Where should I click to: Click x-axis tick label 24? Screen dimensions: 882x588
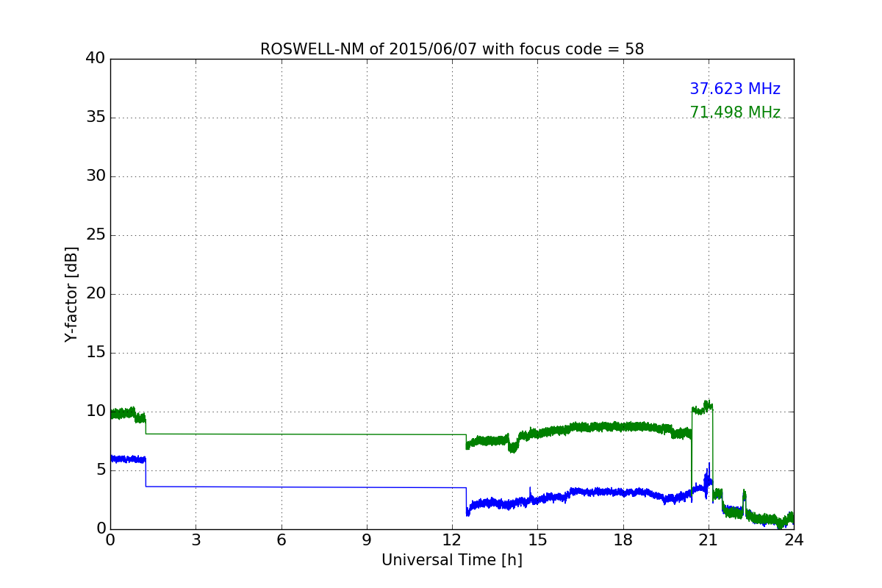(x=794, y=540)
